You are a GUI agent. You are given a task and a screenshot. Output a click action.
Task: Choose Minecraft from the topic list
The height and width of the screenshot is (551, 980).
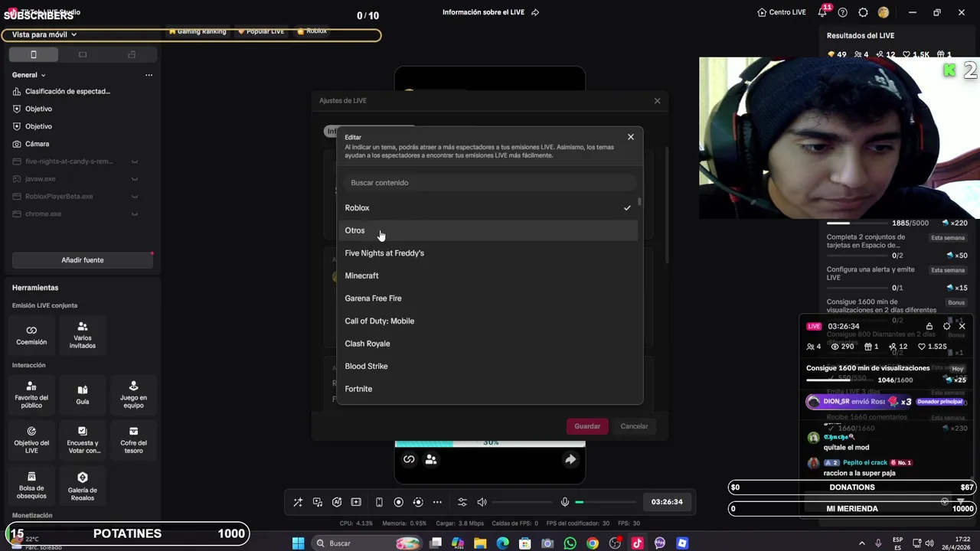pyautogui.click(x=488, y=275)
